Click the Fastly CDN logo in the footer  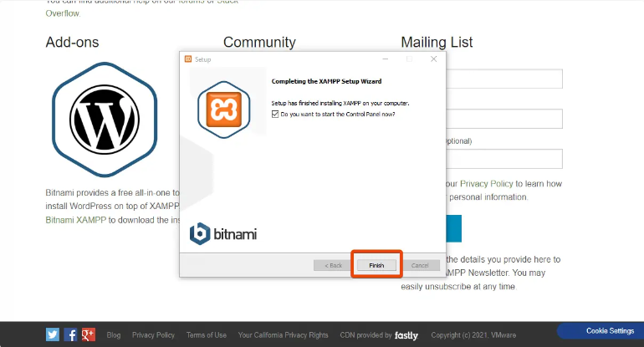click(406, 335)
